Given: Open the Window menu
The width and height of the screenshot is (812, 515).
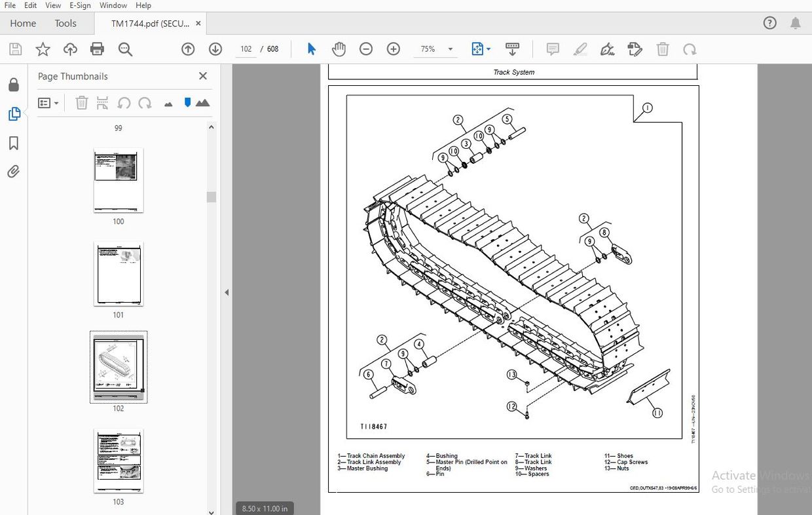Looking at the screenshot, I should coord(113,5).
